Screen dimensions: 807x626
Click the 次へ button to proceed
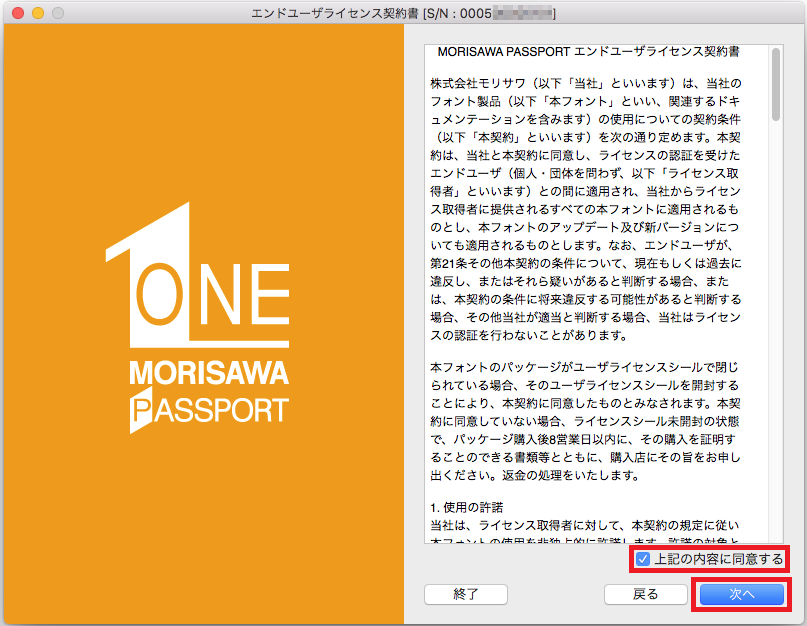tap(742, 594)
